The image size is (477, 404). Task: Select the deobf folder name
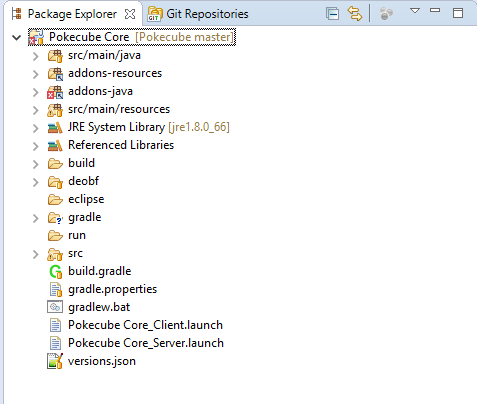point(84,181)
